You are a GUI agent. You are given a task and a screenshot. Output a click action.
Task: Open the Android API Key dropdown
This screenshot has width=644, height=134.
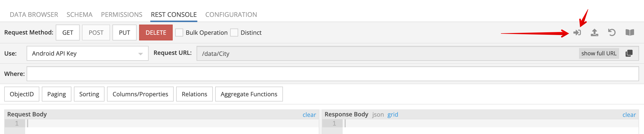pyautogui.click(x=88, y=53)
